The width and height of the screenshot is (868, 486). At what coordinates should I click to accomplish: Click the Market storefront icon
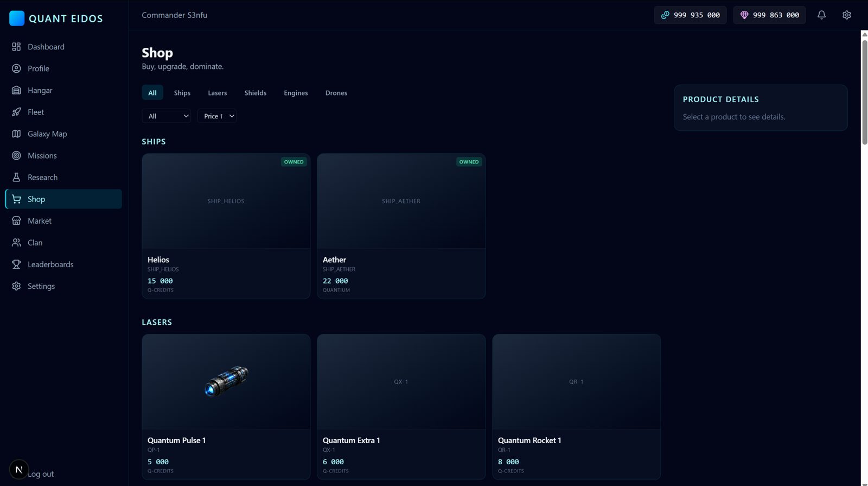tap(16, 220)
